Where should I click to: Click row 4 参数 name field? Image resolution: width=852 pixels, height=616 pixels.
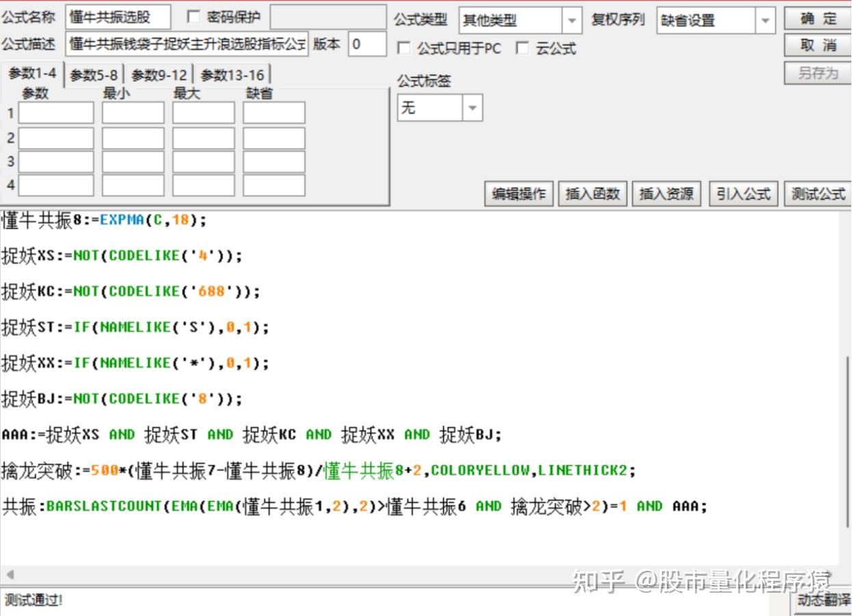click(x=56, y=185)
